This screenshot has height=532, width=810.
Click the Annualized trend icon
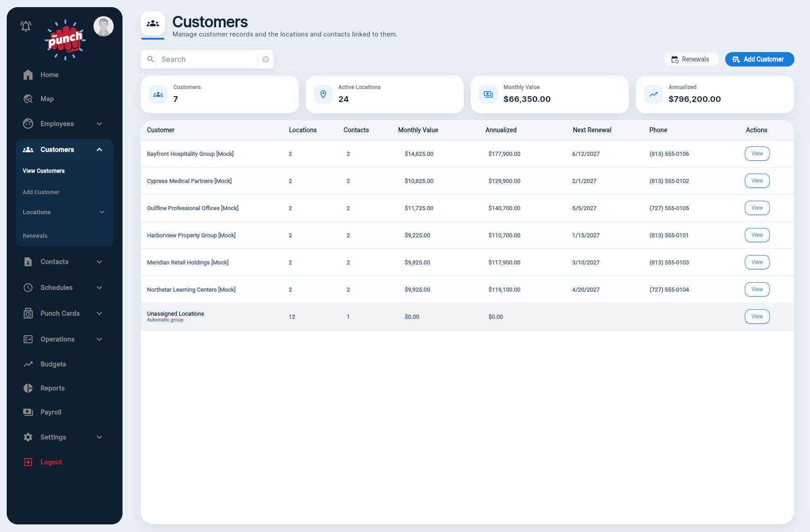tap(654, 94)
